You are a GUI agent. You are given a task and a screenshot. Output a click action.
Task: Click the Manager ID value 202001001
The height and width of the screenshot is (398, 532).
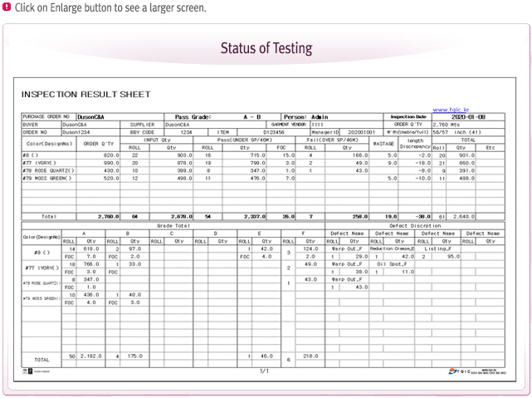[359, 131]
